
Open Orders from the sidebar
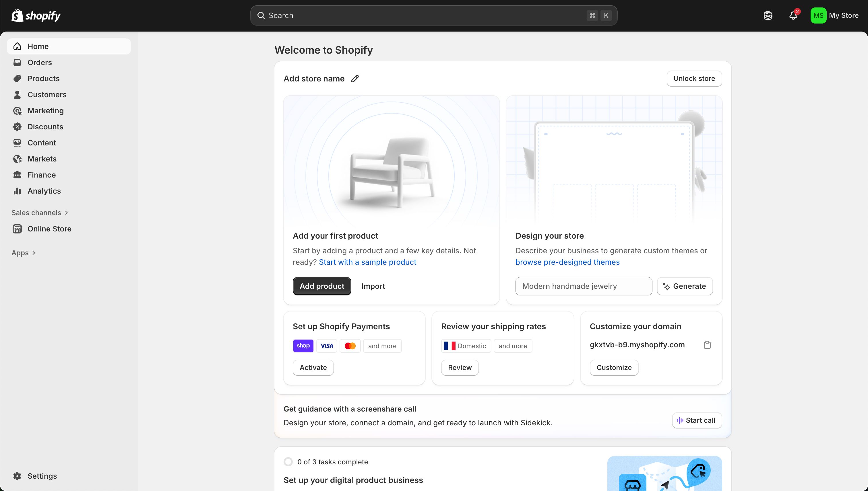pos(40,63)
